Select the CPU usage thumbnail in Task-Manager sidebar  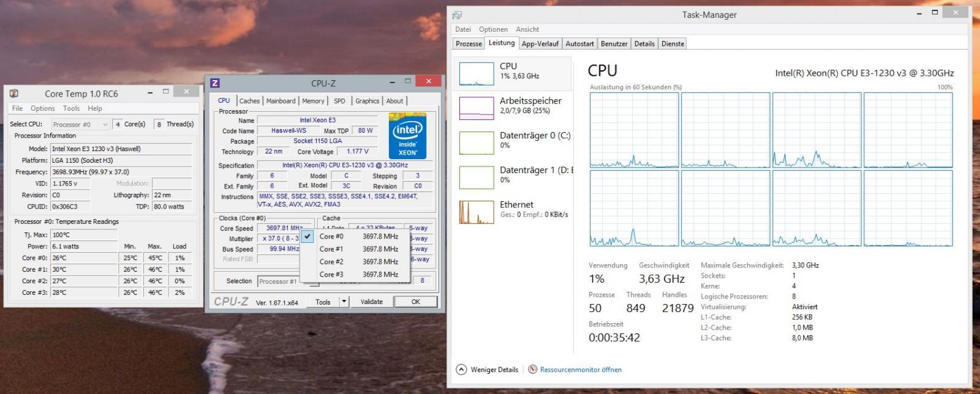tap(477, 73)
